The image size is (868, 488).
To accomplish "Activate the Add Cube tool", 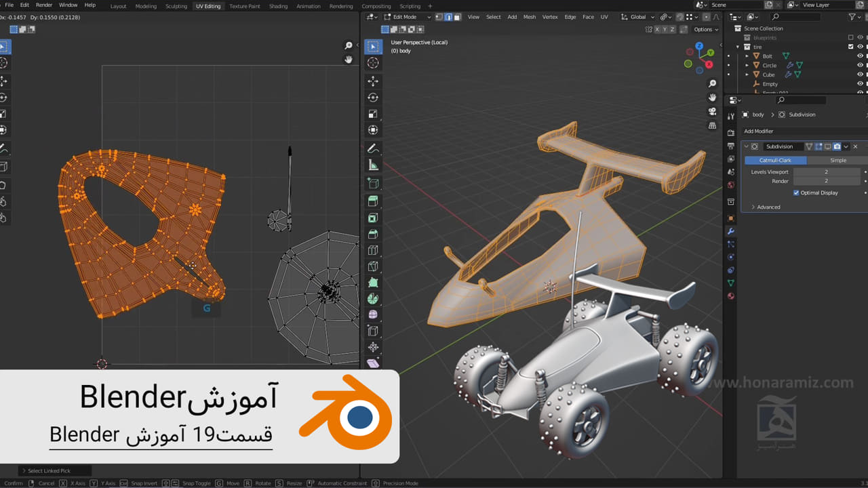I will (x=373, y=183).
